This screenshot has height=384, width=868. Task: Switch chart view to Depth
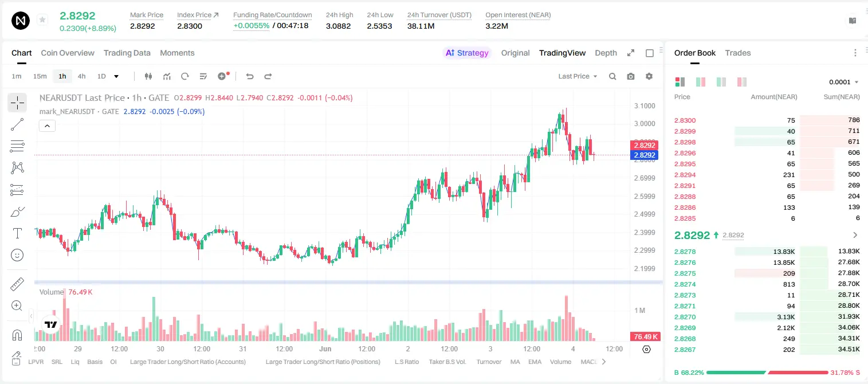tap(606, 53)
